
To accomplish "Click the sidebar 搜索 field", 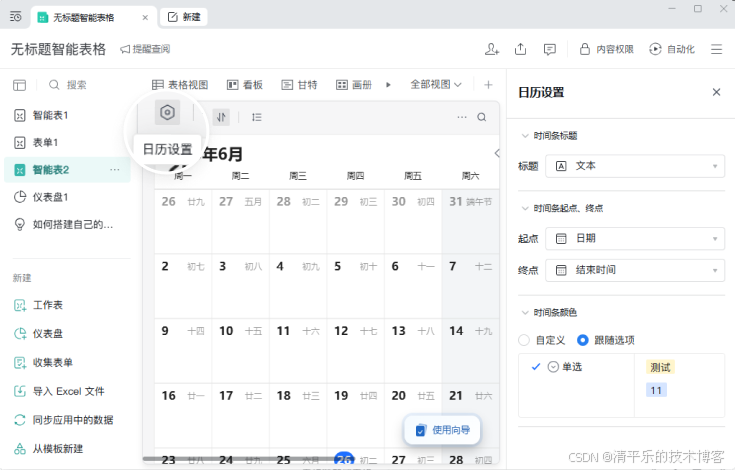I will tap(68, 85).
